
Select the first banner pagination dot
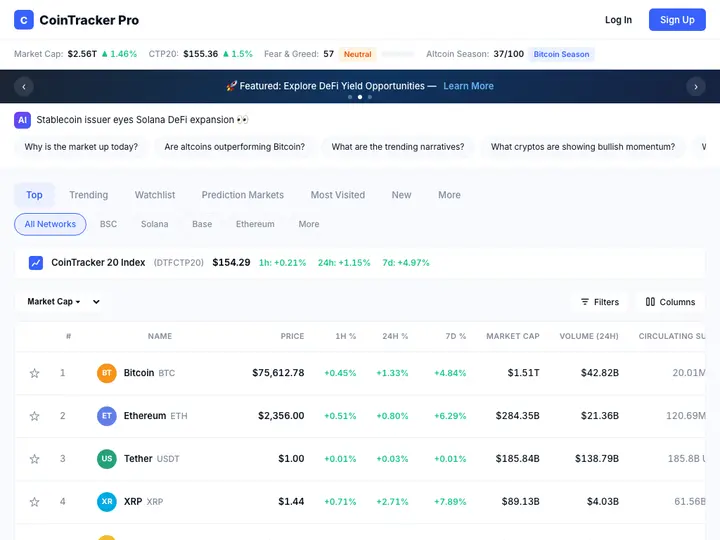[x=350, y=97]
